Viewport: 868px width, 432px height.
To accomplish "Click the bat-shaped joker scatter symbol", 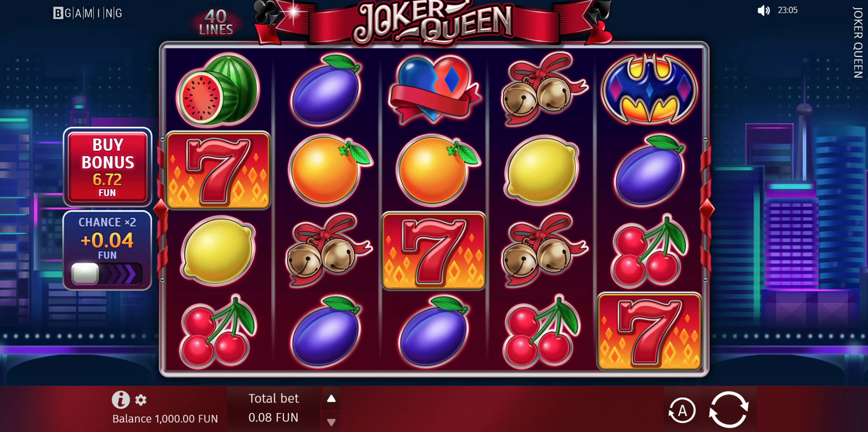I will [x=650, y=89].
